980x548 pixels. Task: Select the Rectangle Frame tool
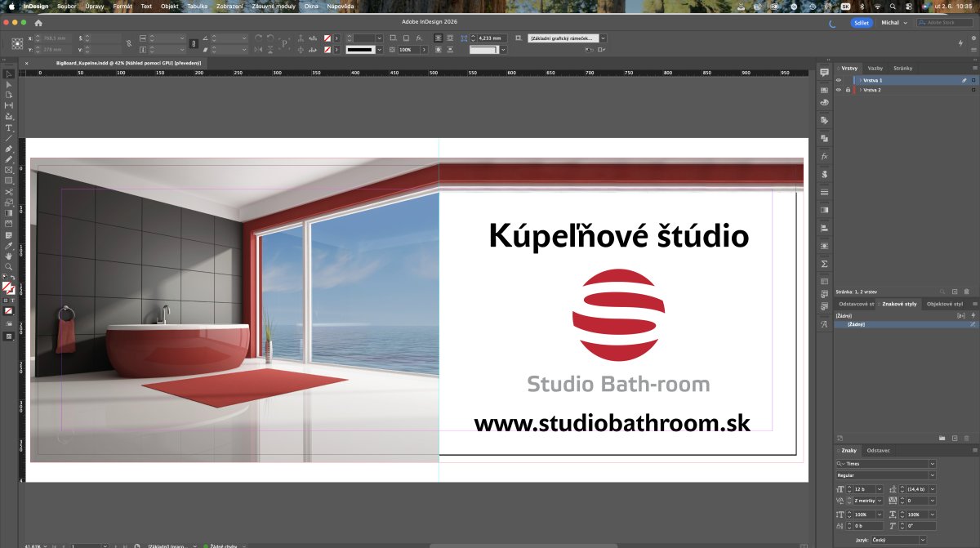[9, 170]
